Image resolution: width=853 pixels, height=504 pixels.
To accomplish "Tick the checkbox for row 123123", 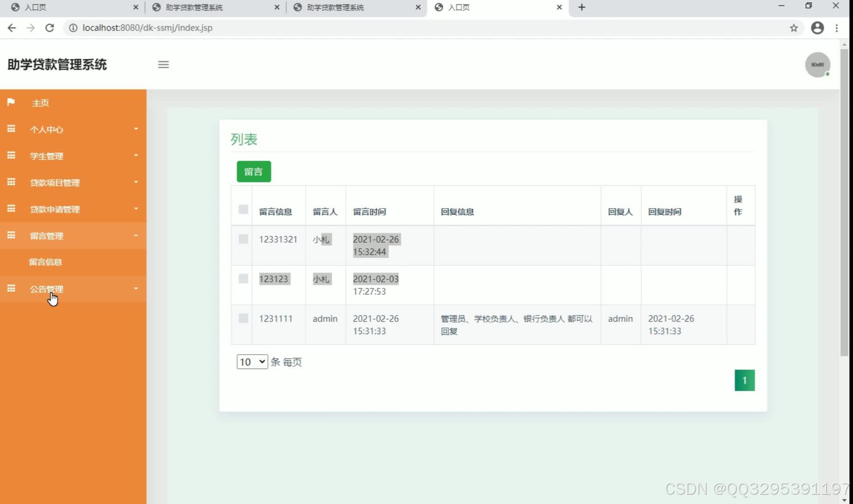I will pos(243,279).
